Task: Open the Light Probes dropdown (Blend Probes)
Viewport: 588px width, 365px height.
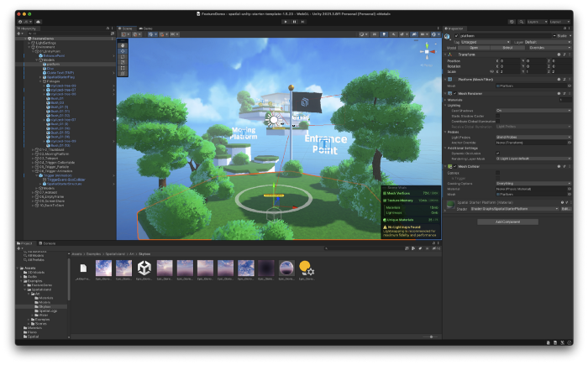Action: 533,137
